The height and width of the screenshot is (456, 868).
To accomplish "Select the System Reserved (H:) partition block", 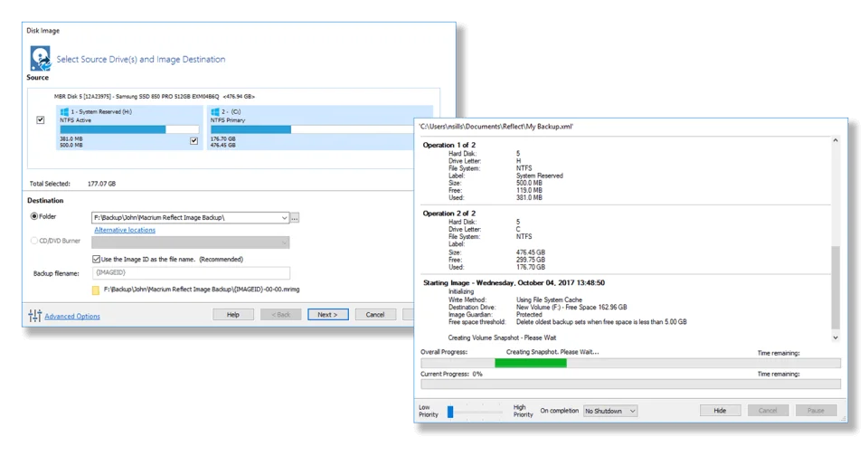I will point(129,128).
